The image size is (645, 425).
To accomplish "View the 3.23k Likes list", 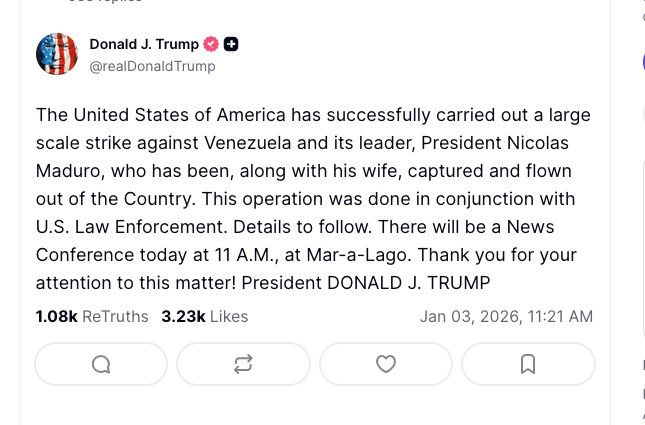I will [x=204, y=316].
